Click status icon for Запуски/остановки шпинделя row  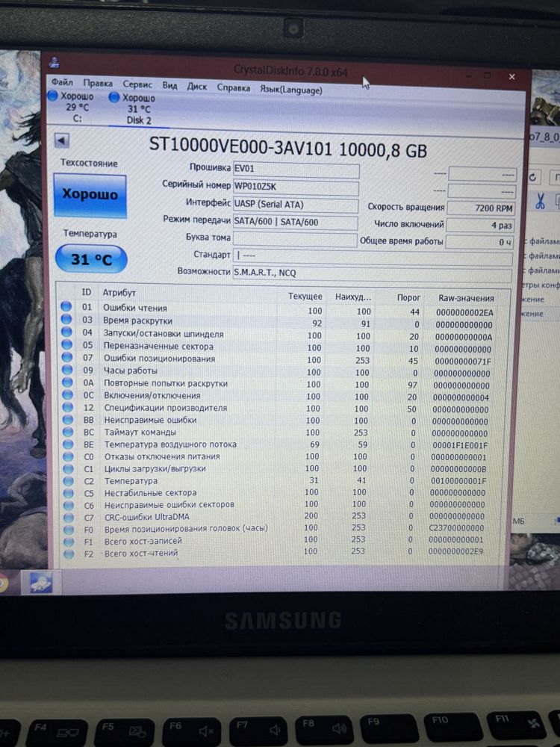click(x=66, y=332)
